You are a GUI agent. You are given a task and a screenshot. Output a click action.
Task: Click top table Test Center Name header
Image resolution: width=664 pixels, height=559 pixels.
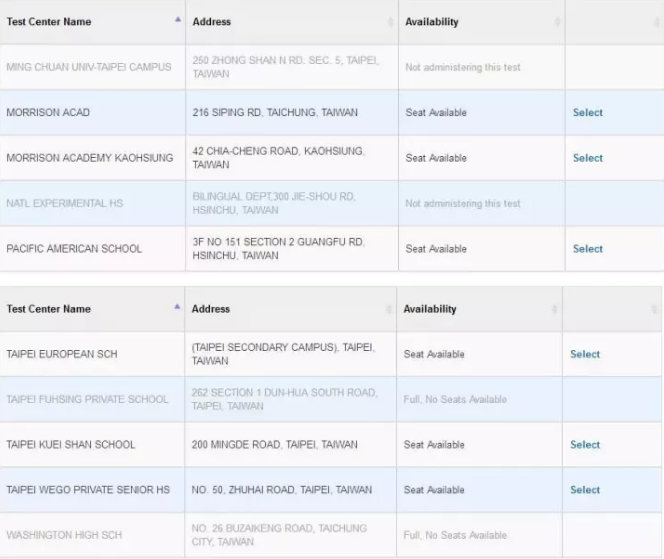tap(49, 22)
